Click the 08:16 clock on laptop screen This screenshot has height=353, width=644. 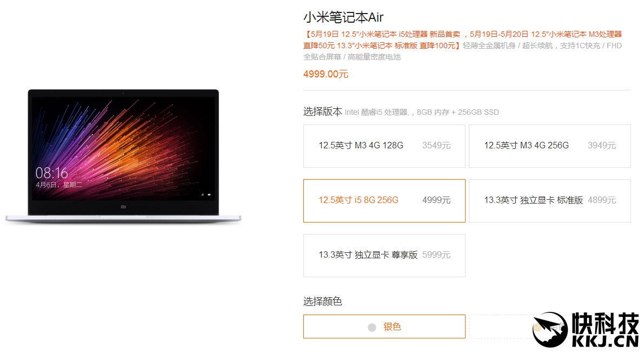[x=51, y=173]
